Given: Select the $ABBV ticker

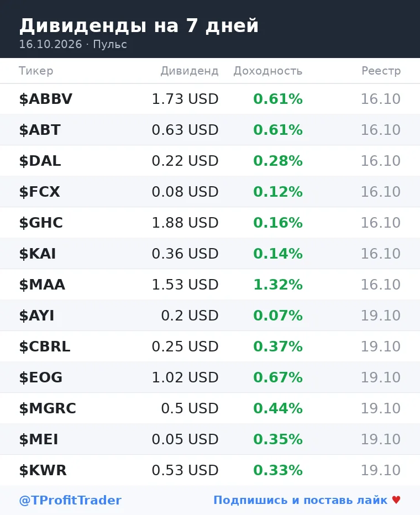Looking at the screenshot, I should pos(46,99).
